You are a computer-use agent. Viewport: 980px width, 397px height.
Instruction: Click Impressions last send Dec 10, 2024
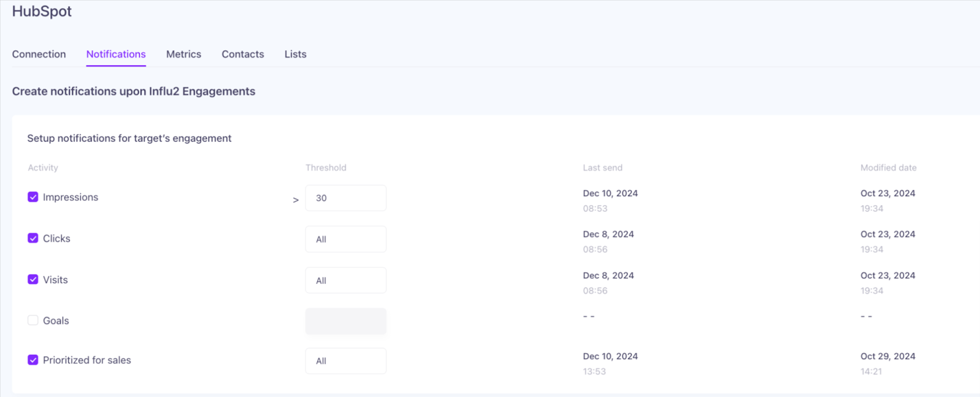tap(610, 193)
